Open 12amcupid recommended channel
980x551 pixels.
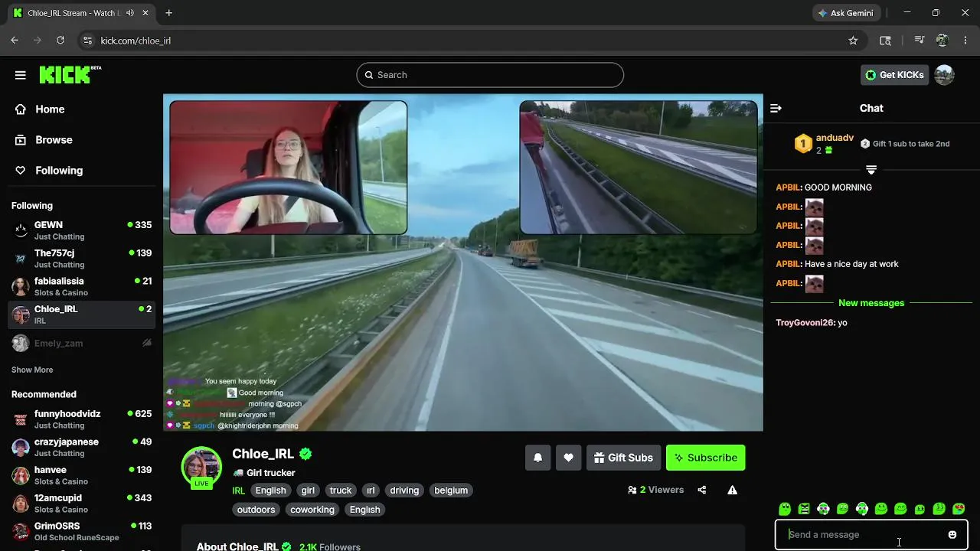[x=81, y=504]
